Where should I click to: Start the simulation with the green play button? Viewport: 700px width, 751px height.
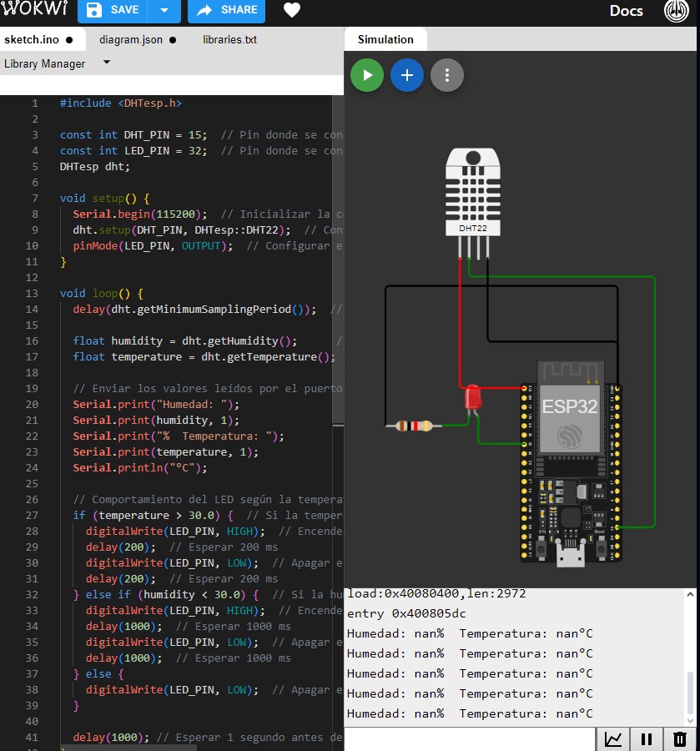click(367, 75)
